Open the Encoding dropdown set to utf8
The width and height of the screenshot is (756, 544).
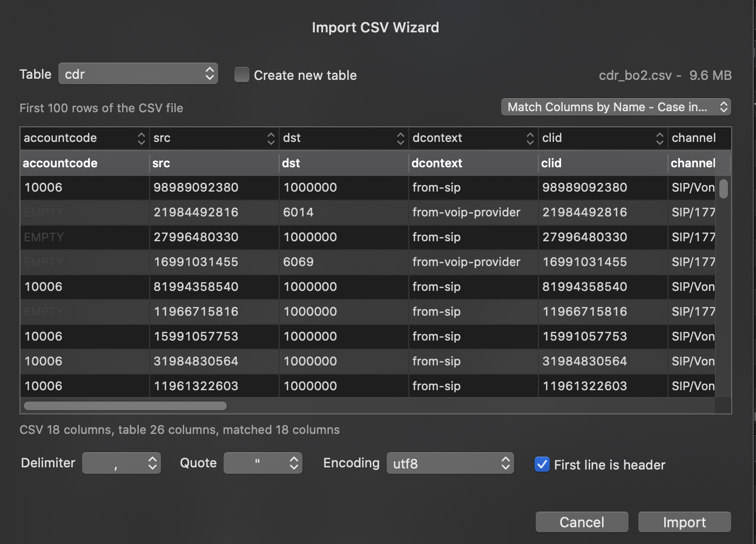[450, 463]
